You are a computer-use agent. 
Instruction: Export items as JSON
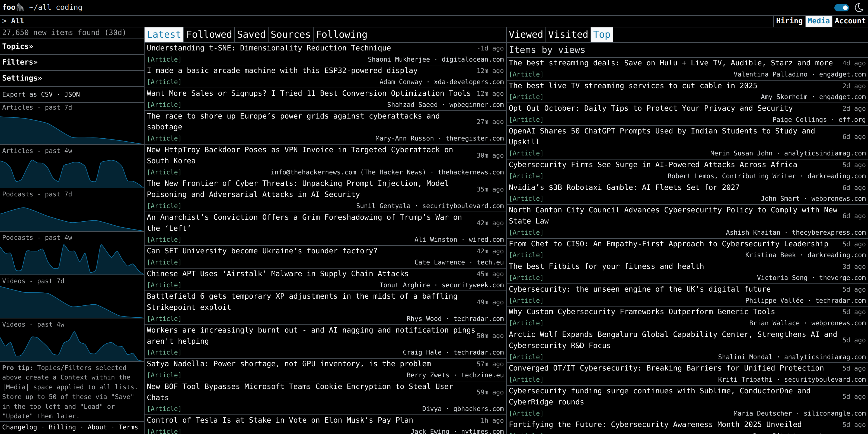[x=72, y=94]
